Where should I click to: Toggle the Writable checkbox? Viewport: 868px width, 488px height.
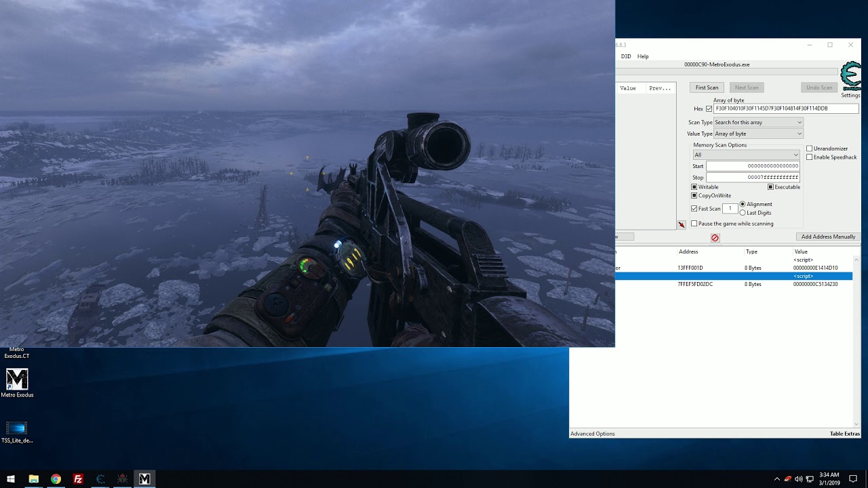point(694,187)
